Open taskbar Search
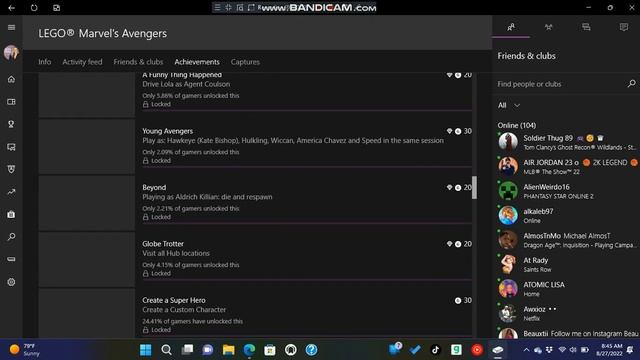The image size is (640, 360). (x=166, y=350)
